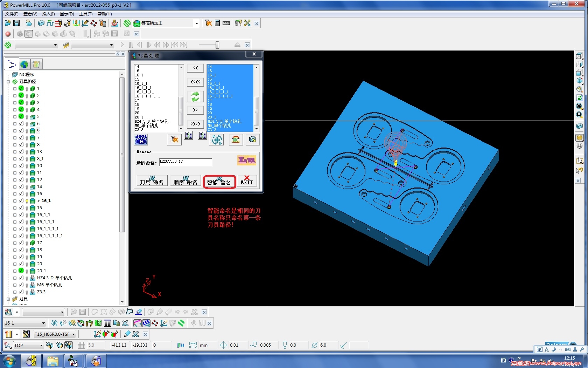The image size is (588, 368).
Task: Open the 查看(V) menu
Action: coord(30,14)
